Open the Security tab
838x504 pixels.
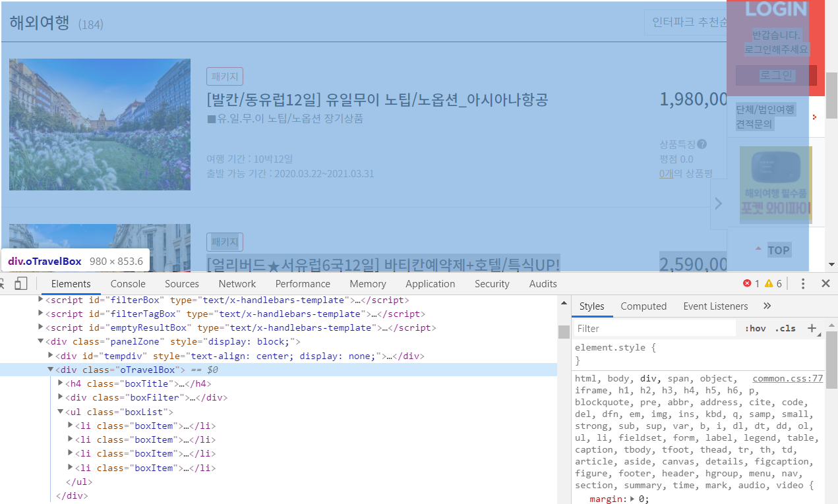pyautogui.click(x=492, y=283)
